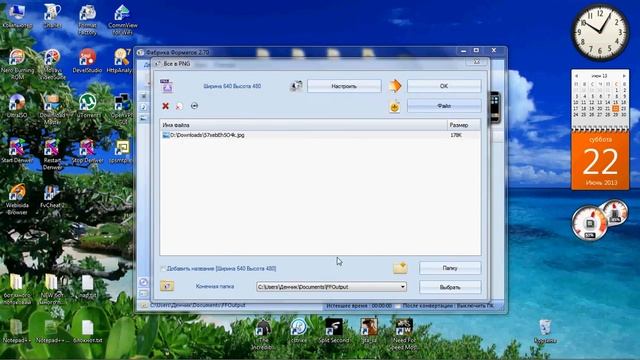Open Charles from the desktop

(x=52, y=15)
